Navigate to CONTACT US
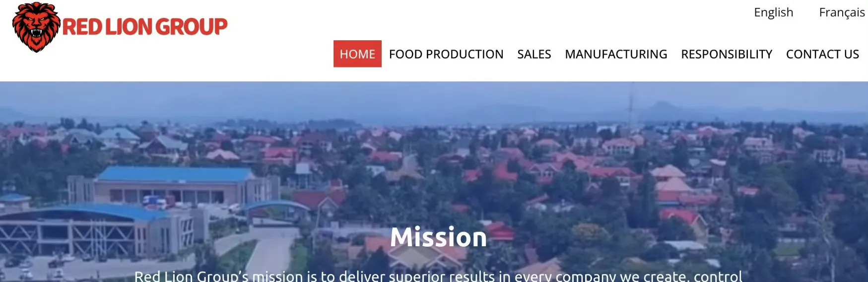This screenshot has height=282, width=868. click(x=822, y=54)
